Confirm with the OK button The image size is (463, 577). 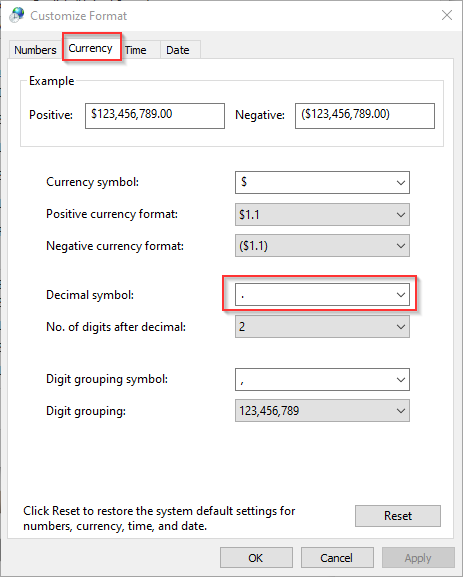pos(256,558)
